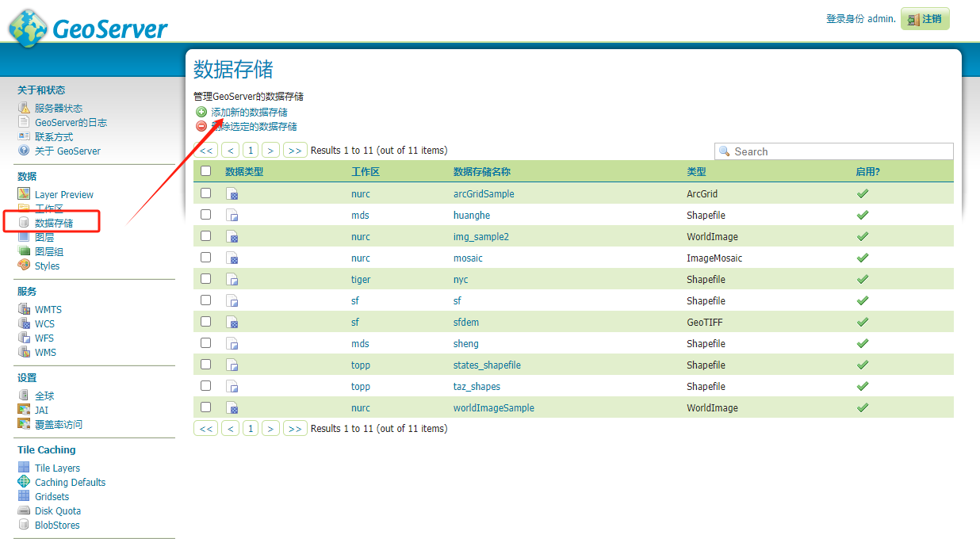The image size is (980, 539).
Task: Click the WMTS service icon
Action: [24, 309]
